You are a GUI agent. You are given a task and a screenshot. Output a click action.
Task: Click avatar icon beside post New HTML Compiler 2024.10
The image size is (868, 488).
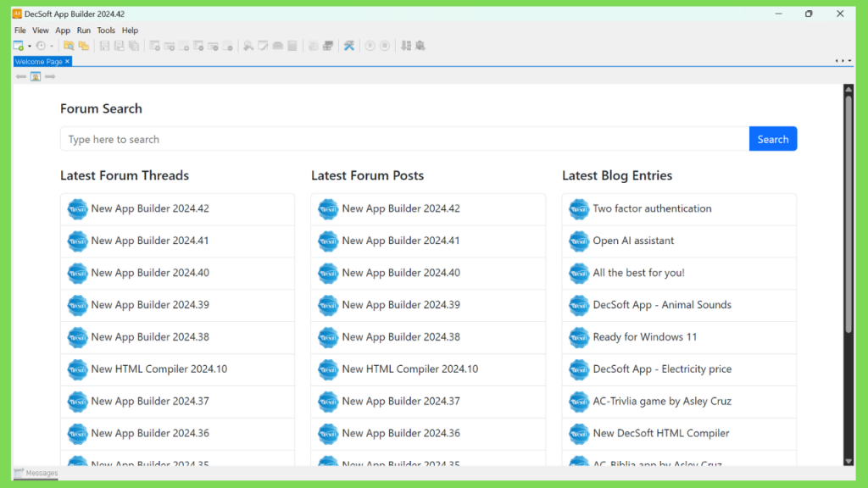point(328,369)
